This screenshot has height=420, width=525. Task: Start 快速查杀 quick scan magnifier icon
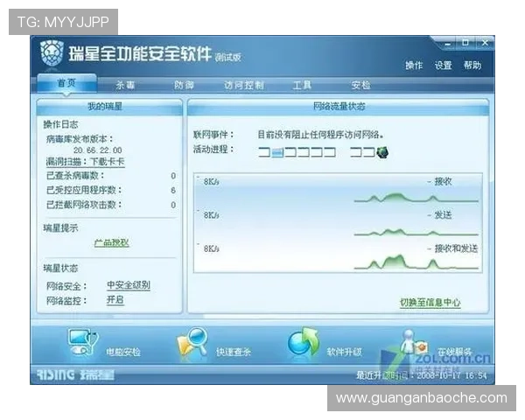[x=192, y=342]
